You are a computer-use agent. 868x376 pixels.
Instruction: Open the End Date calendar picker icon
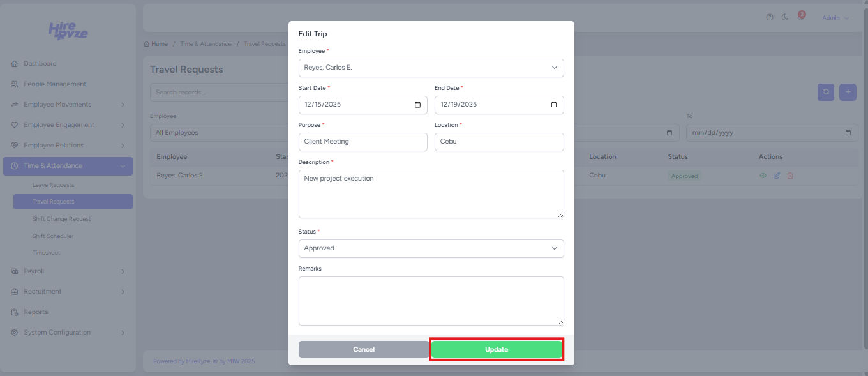(553, 105)
